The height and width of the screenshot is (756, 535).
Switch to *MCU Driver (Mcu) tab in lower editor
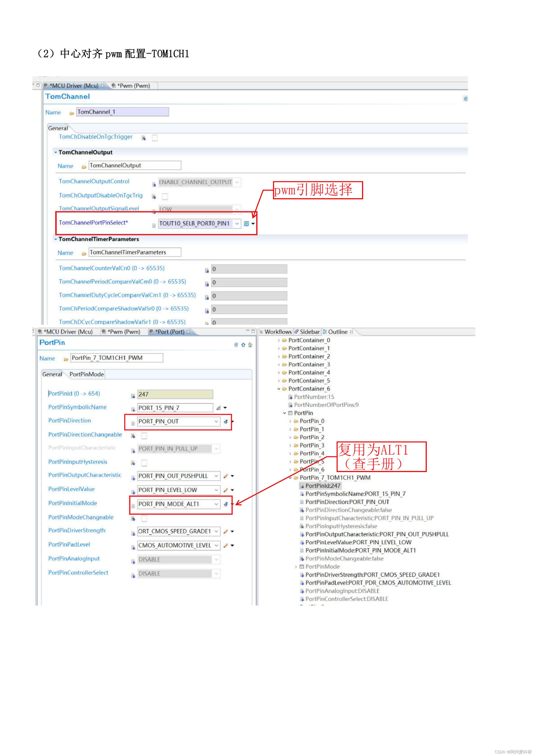pyautogui.click(x=65, y=332)
